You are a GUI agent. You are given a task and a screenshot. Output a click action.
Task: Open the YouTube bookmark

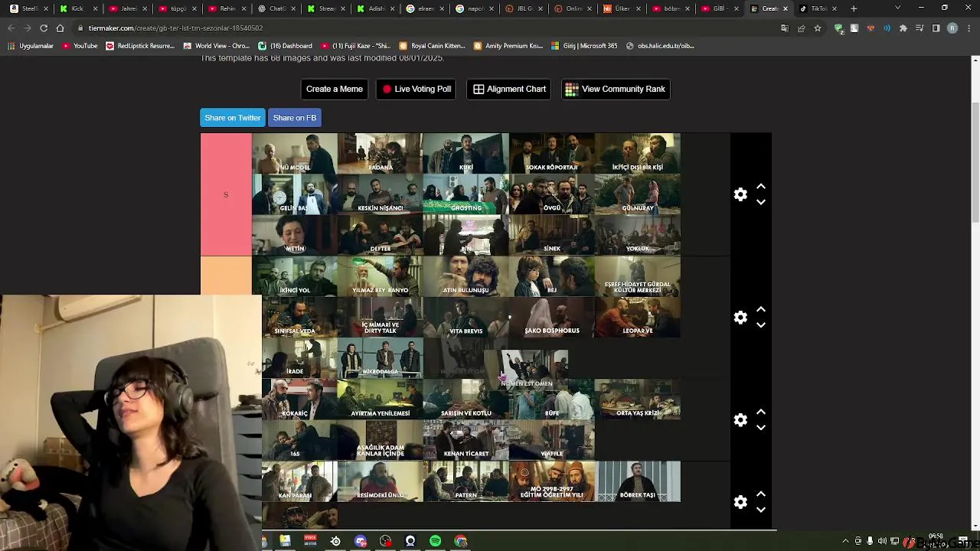80,46
